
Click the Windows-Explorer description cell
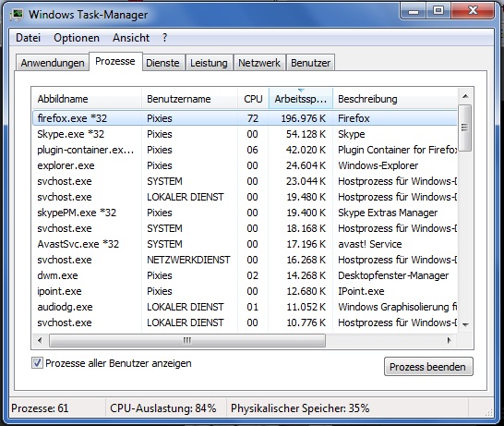tap(378, 165)
